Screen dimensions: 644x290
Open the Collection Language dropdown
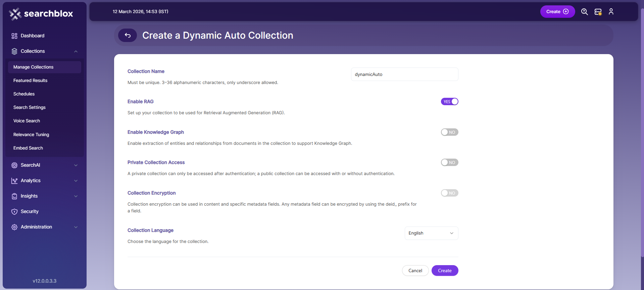click(432, 233)
